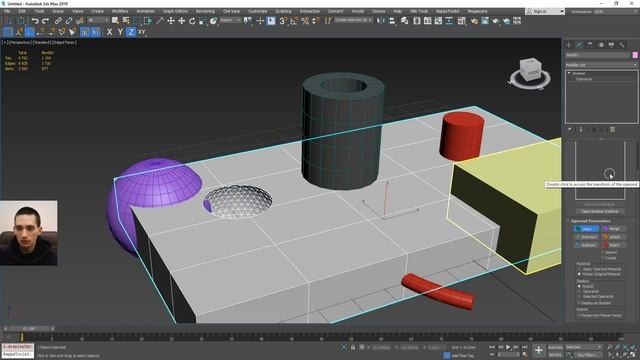Click the Union operation button
Screen dimensions: 640x360
pyautogui.click(x=587, y=229)
